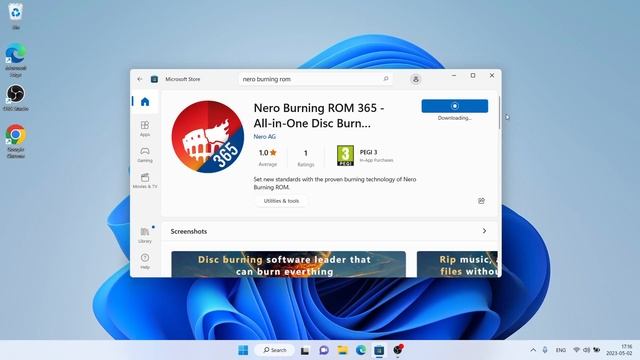Open the Apps section in sidebar
This screenshot has width=640, height=360.
pos(145,128)
